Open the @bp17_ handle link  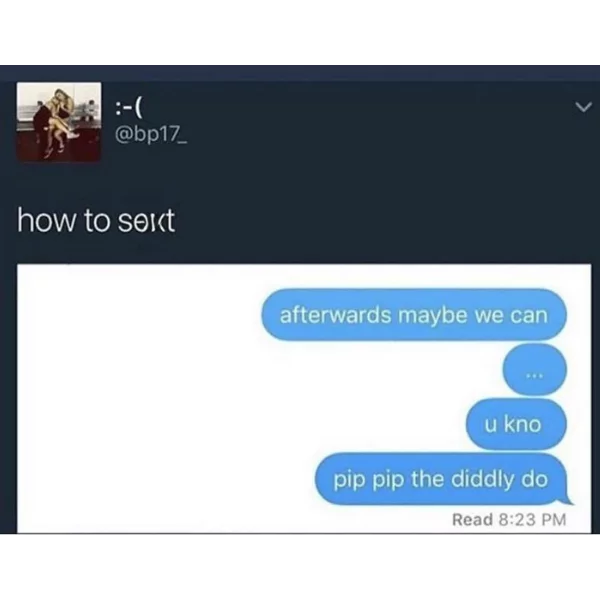[x=151, y=135]
